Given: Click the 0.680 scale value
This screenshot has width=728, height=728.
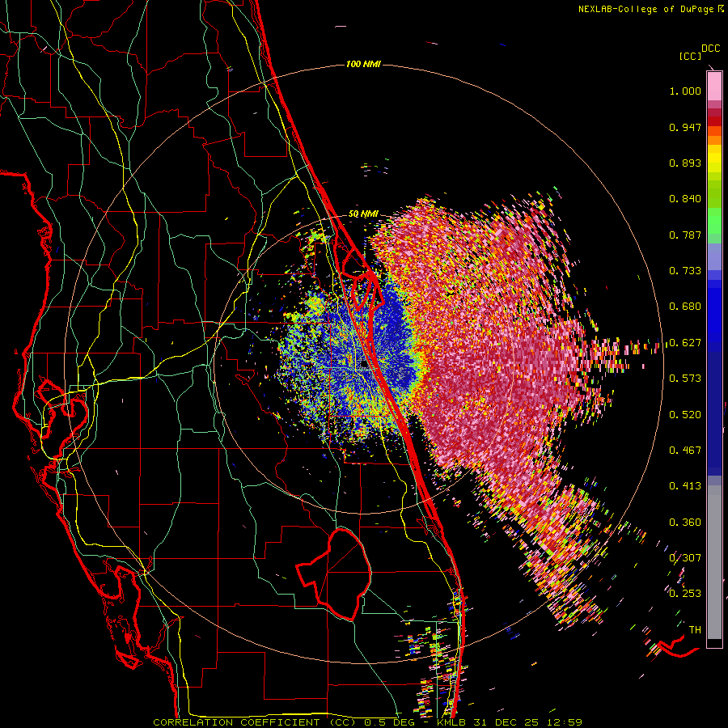Looking at the screenshot, I should click(685, 307).
